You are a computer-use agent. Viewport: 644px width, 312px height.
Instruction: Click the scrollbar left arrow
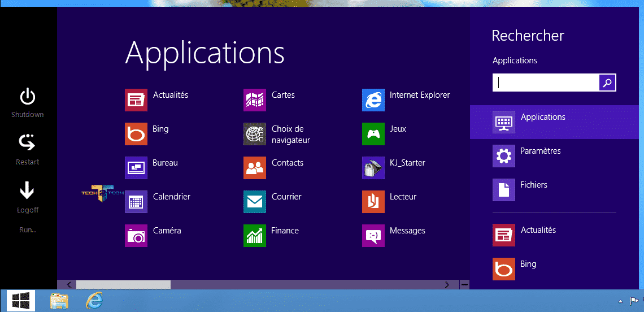69,284
